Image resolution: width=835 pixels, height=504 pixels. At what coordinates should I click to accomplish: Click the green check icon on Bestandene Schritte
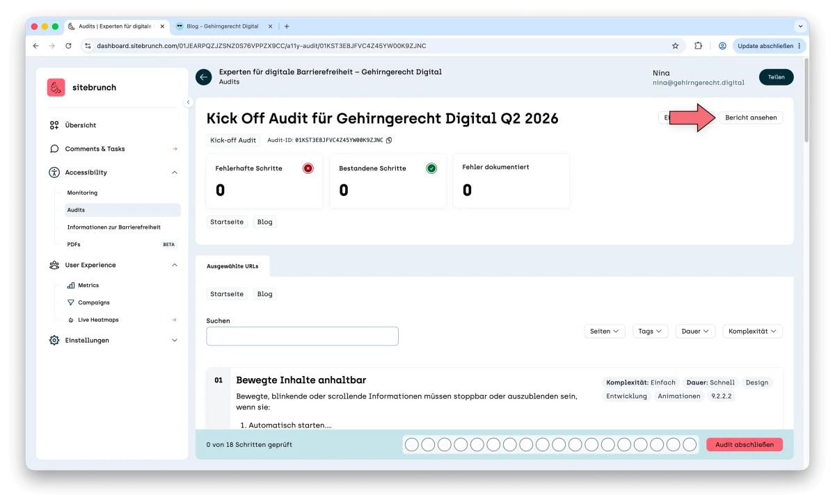click(431, 168)
